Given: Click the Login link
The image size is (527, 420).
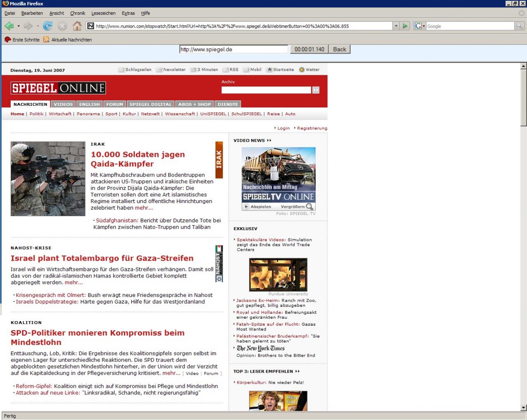Looking at the screenshot, I should [x=283, y=128].
